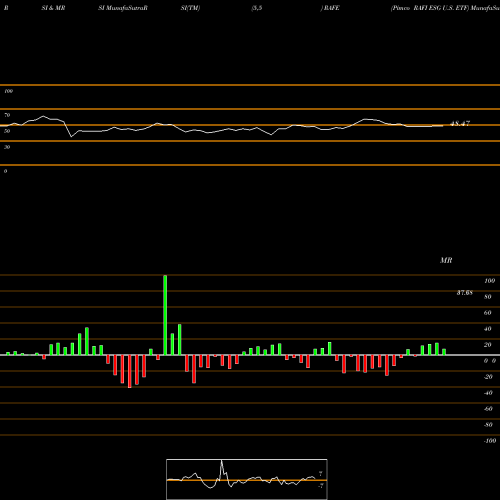Select the SI & MR header text
The image size is (500, 500).
pos(53,8)
